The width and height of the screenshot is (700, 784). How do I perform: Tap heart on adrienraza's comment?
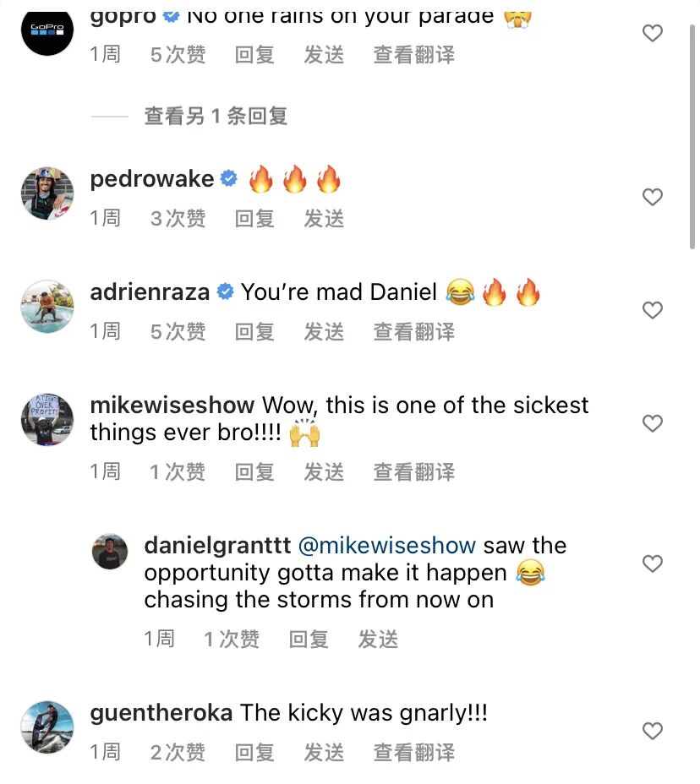point(652,310)
